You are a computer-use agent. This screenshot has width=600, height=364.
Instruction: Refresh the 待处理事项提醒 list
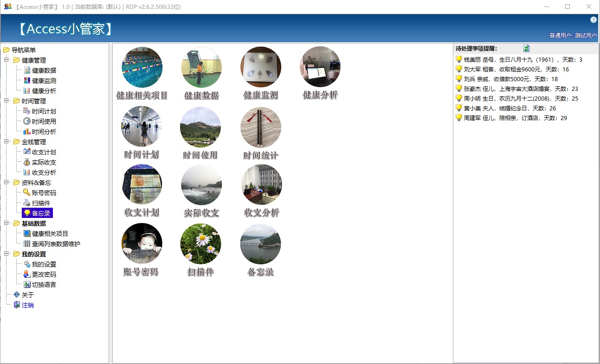(x=526, y=48)
